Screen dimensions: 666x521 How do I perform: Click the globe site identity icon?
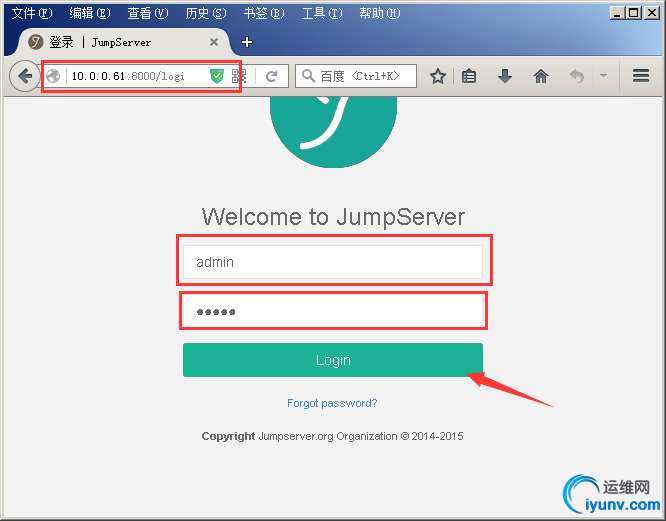53,76
